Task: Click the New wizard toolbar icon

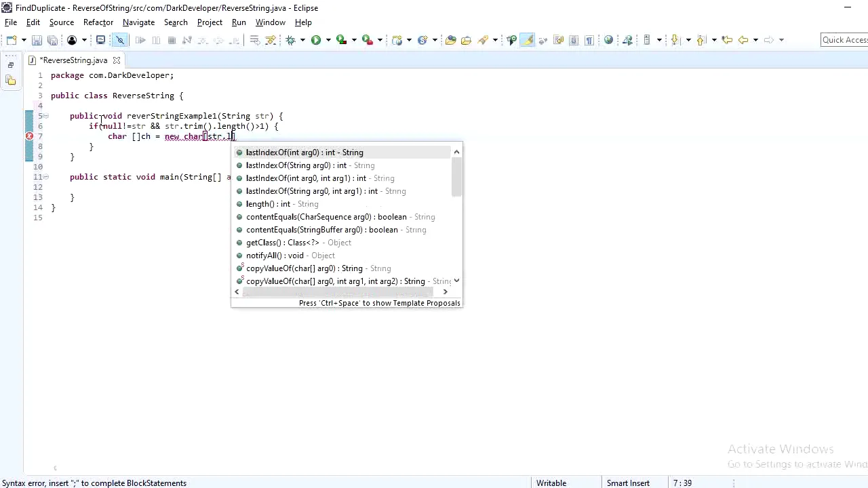Action: coord(12,40)
